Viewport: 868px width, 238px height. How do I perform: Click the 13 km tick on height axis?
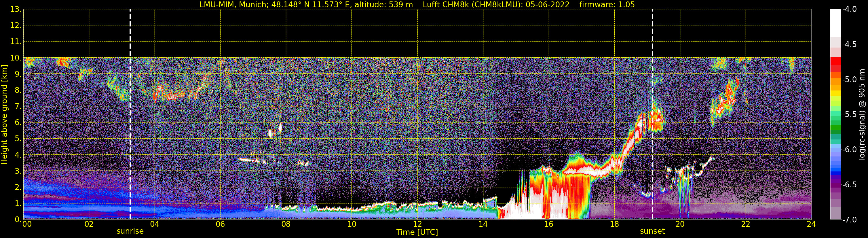pos(15,10)
